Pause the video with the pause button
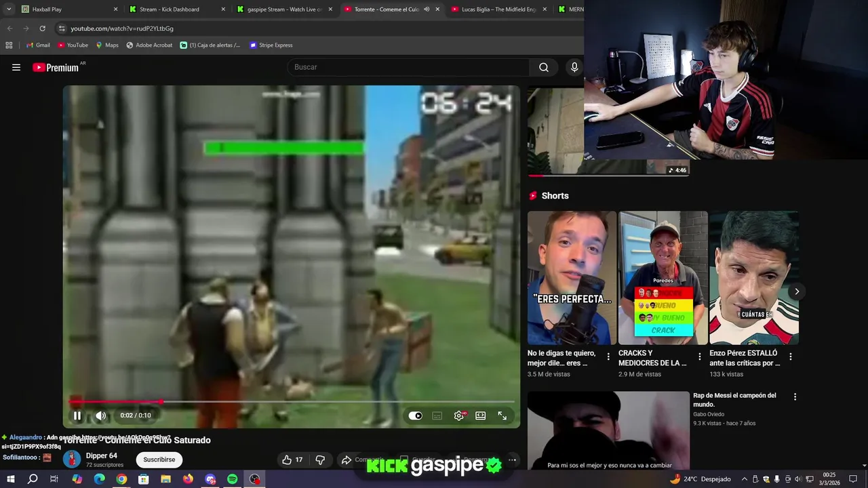The width and height of the screenshot is (868, 488). [x=77, y=415]
